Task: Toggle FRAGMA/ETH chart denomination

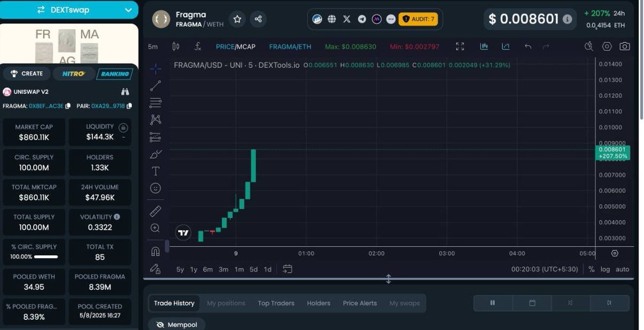Action: (x=290, y=47)
